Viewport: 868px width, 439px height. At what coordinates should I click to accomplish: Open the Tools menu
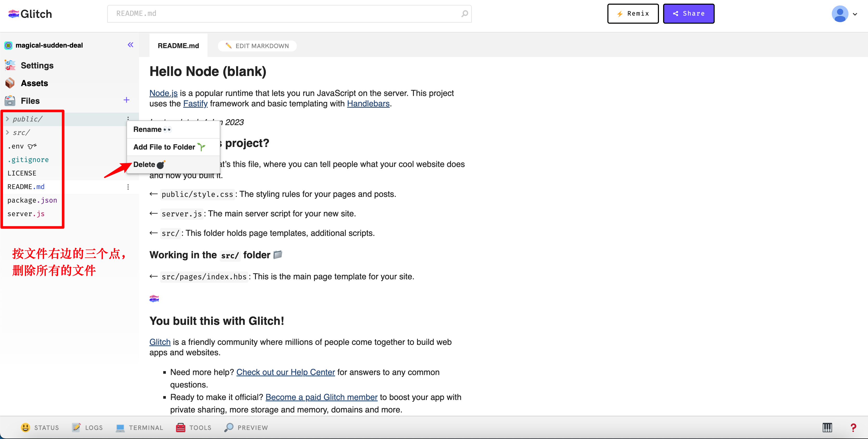193,428
